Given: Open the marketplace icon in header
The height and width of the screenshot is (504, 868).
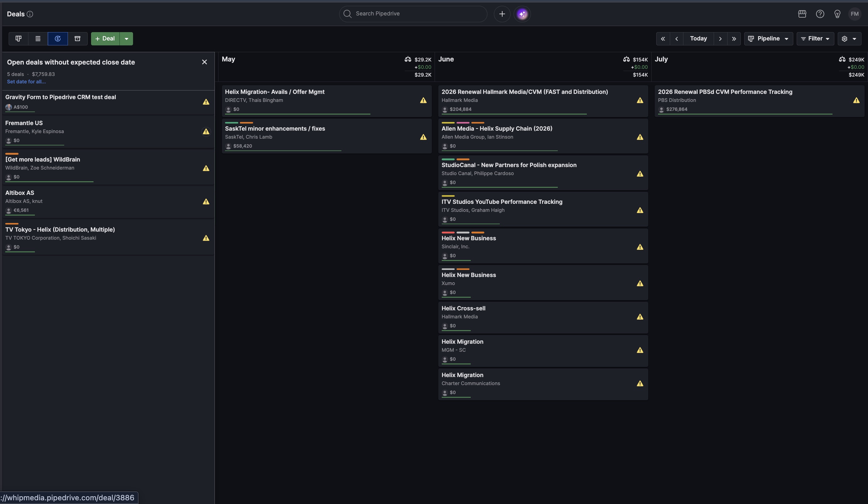Looking at the screenshot, I should coord(802,14).
